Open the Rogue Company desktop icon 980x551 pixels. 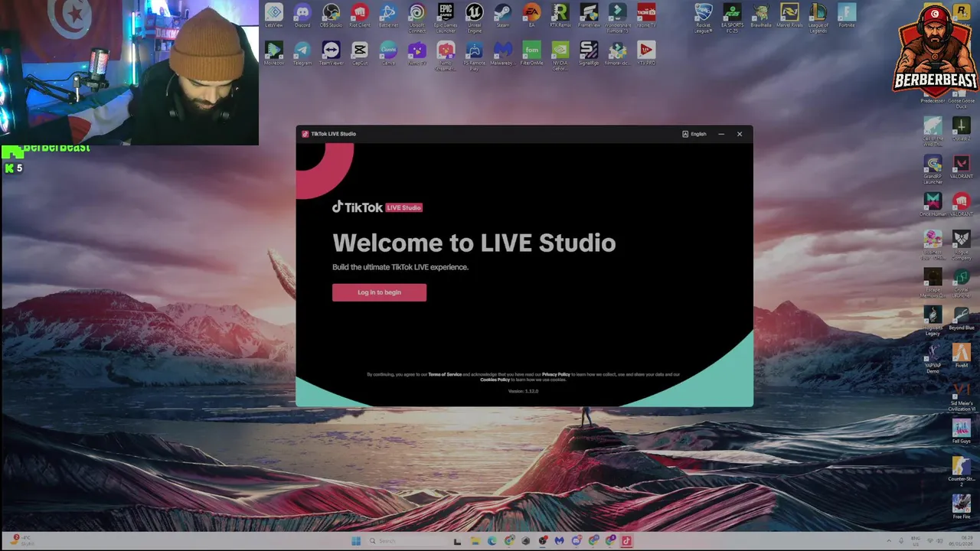coord(961,245)
